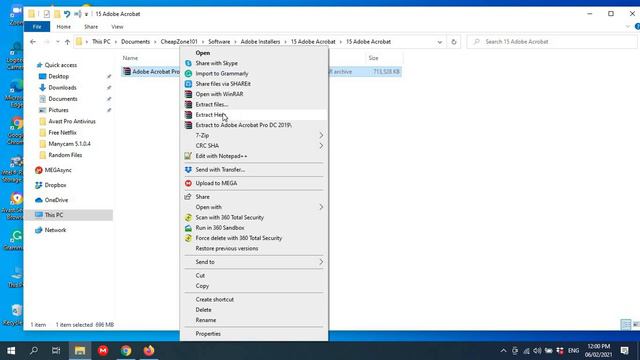Launch Google Chrome from taskbar
This screenshot has height=360, width=640.
(x=126, y=351)
